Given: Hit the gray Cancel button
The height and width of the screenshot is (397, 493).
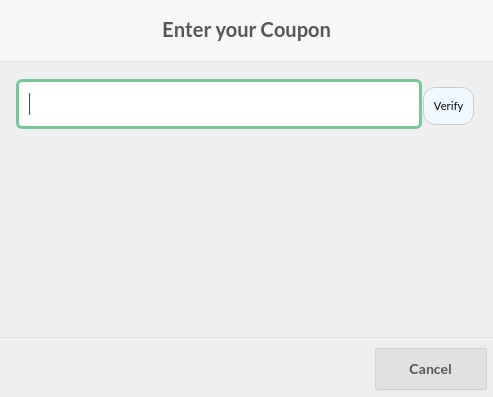Looking at the screenshot, I should tap(431, 369).
